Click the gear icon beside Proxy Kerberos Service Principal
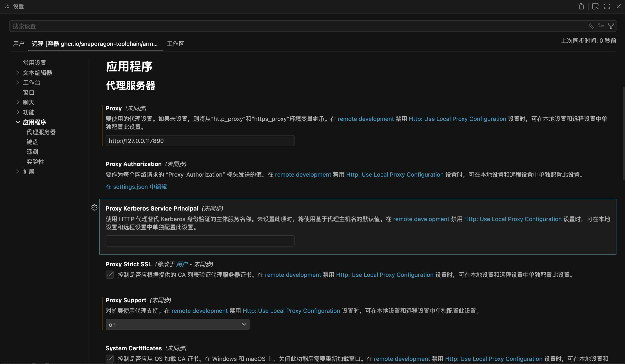 [x=94, y=208]
